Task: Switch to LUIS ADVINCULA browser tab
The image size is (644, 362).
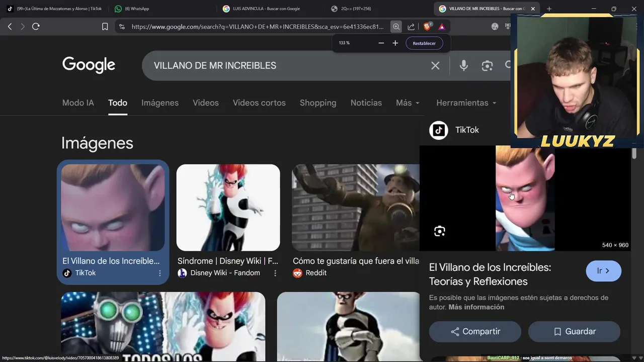Action: [x=272, y=9]
